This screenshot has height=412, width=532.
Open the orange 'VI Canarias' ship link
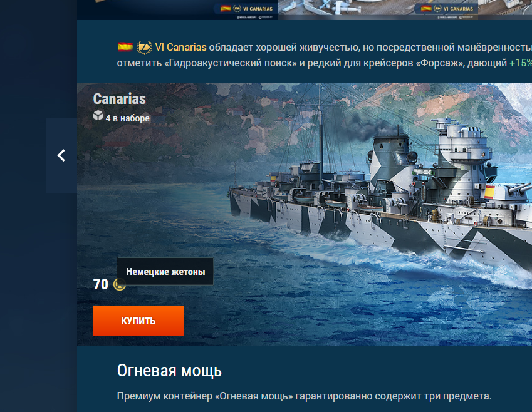coord(180,47)
